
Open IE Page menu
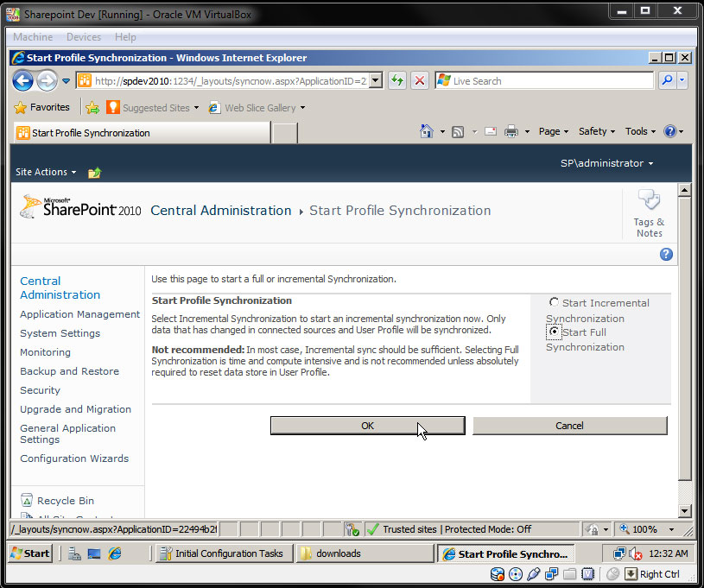(554, 131)
